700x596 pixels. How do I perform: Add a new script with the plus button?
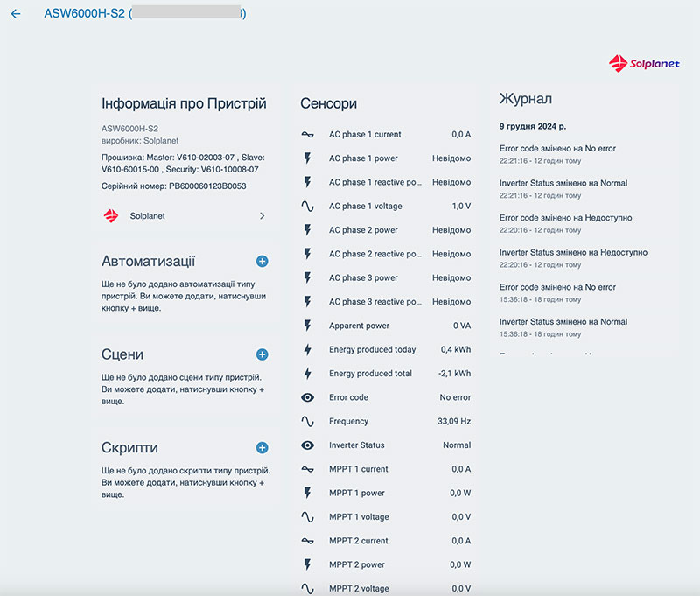261,447
